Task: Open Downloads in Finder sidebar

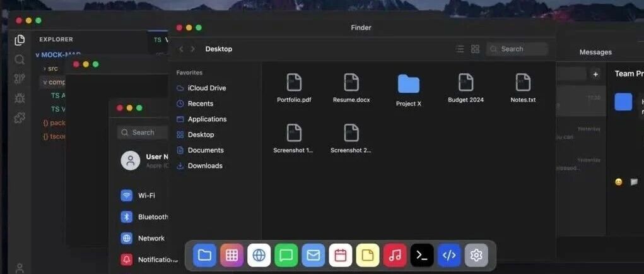Action: [205, 165]
